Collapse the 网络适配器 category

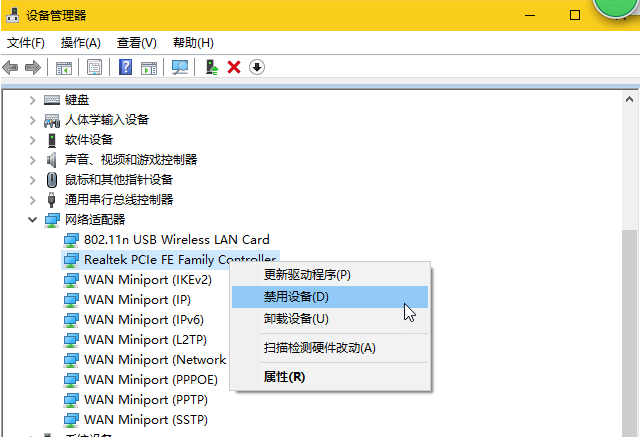(33, 220)
